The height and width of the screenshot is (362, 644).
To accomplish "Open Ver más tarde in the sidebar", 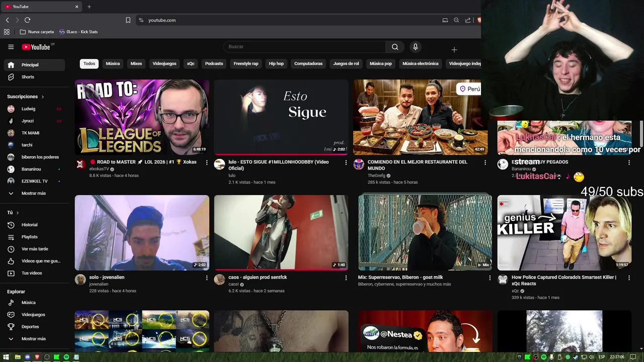I will tap(34, 249).
